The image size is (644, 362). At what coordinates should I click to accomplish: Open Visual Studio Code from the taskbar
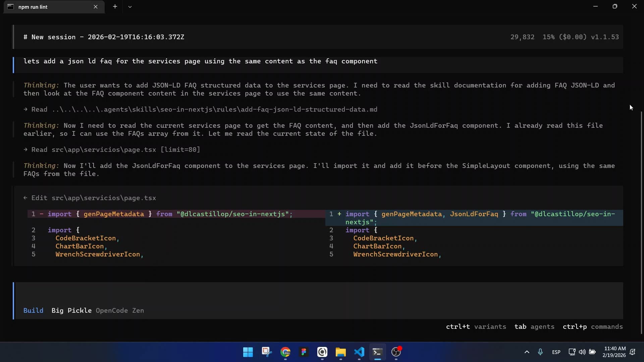pyautogui.click(x=359, y=352)
